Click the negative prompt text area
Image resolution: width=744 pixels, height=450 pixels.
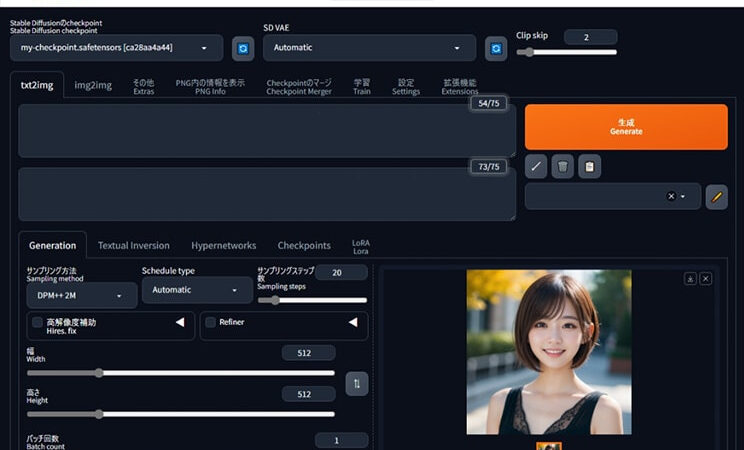pos(267,194)
